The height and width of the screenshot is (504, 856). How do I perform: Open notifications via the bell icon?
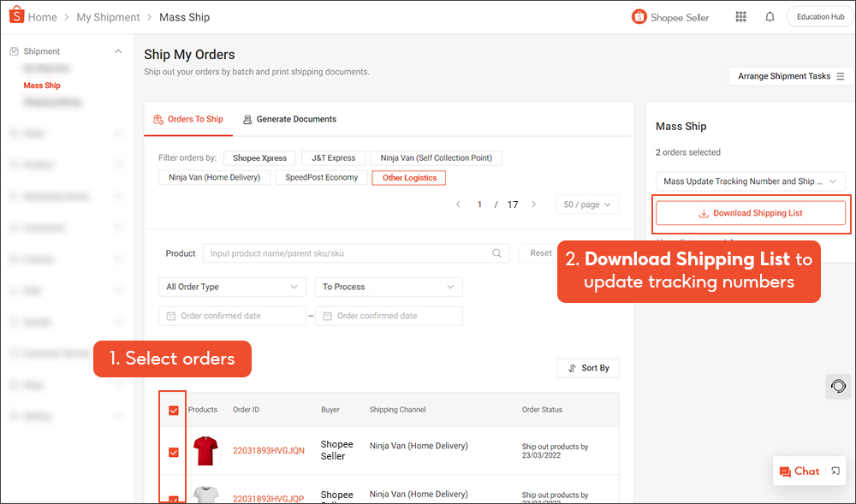[770, 16]
